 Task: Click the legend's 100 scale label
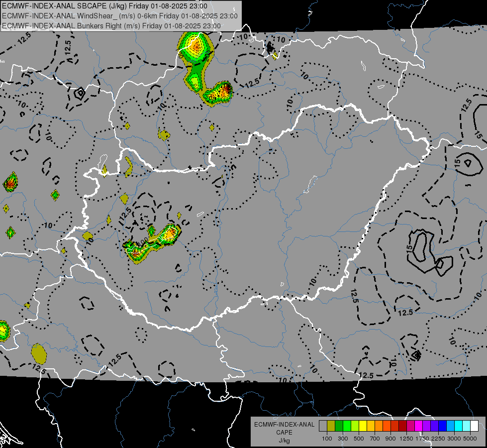coord(327,439)
